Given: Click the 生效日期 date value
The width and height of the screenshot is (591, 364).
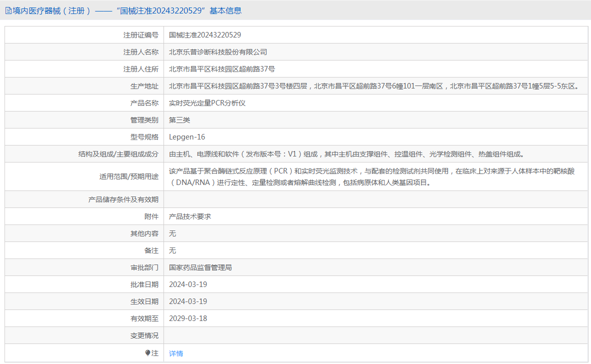Looking at the screenshot, I should [x=188, y=301].
